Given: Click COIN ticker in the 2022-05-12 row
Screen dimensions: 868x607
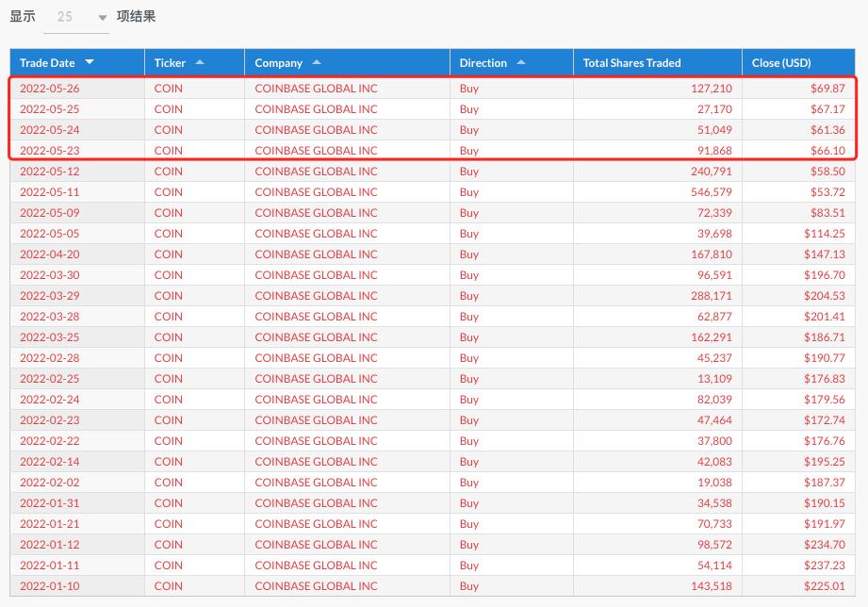Looking at the screenshot, I should (x=169, y=172).
